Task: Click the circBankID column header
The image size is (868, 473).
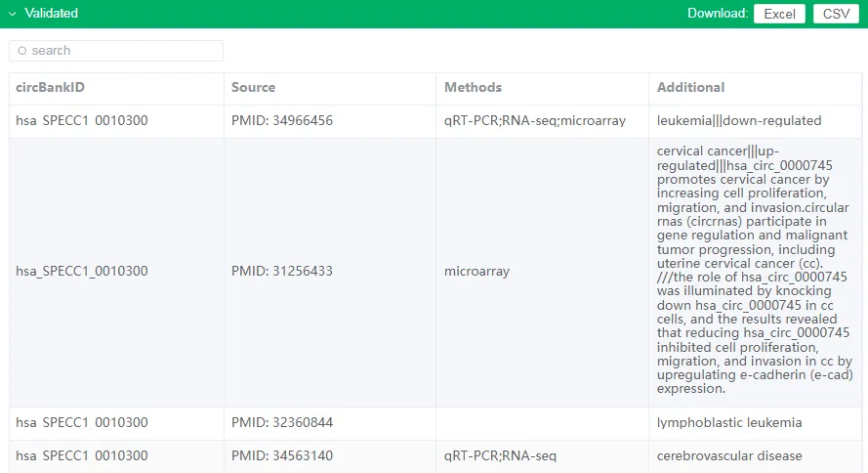Action: click(x=51, y=88)
